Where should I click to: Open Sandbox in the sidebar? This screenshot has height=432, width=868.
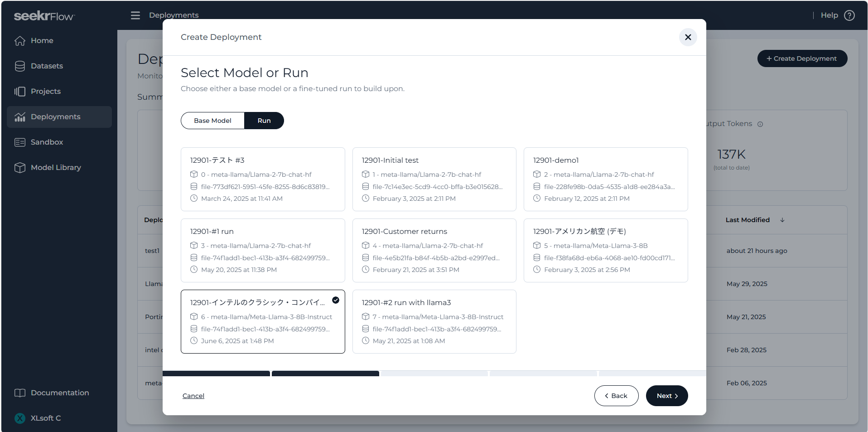coord(59,142)
